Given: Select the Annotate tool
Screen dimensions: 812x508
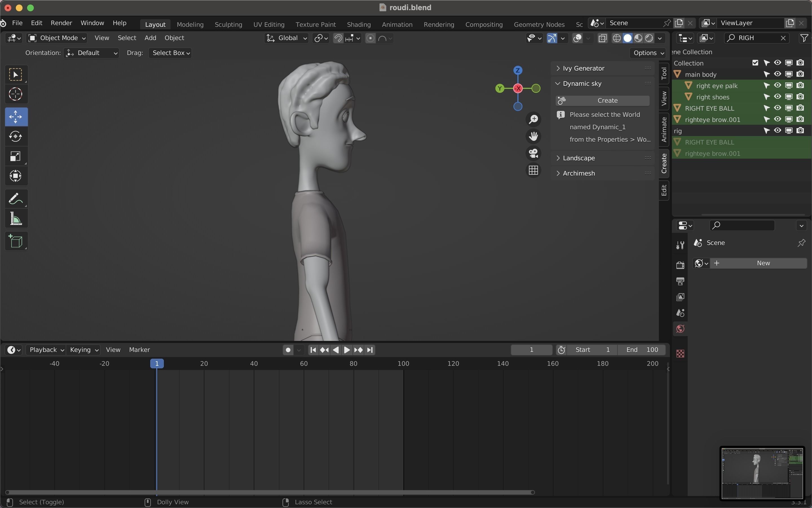Looking at the screenshot, I should click(x=16, y=199).
